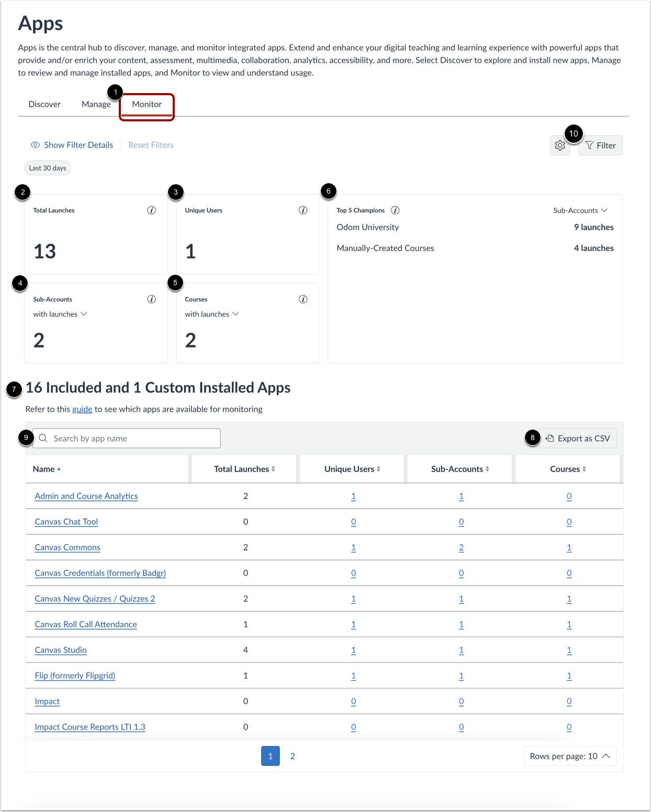Switch to the Manage tab
This screenshot has height=812, width=651.
pos(96,104)
